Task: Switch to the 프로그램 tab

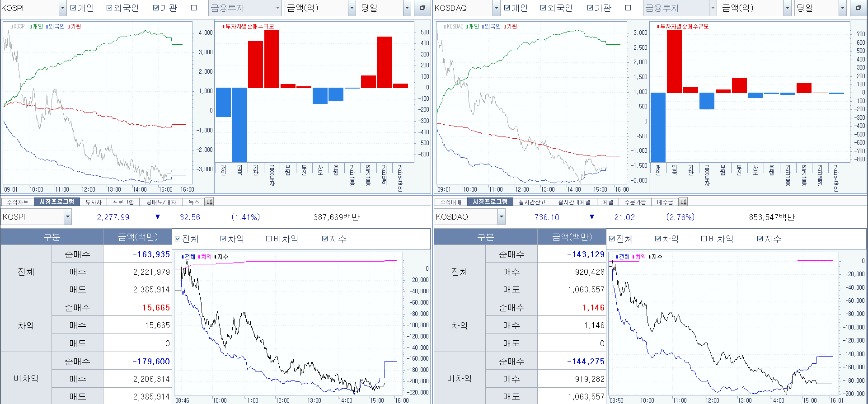Action: point(123,202)
